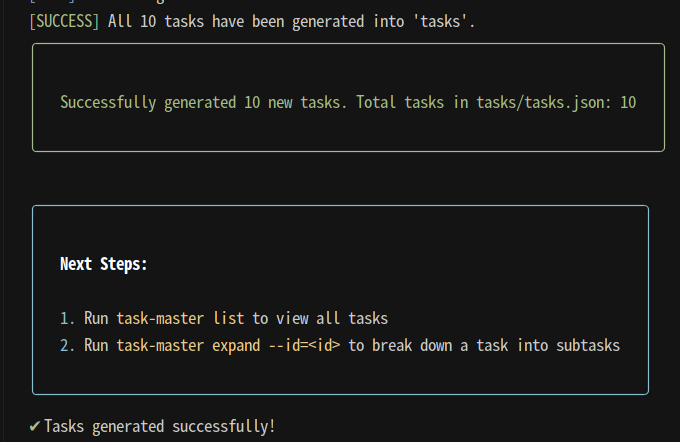Click 'task-master list' command text
This screenshot has height=442, width=680.
(x=180, y=318)
